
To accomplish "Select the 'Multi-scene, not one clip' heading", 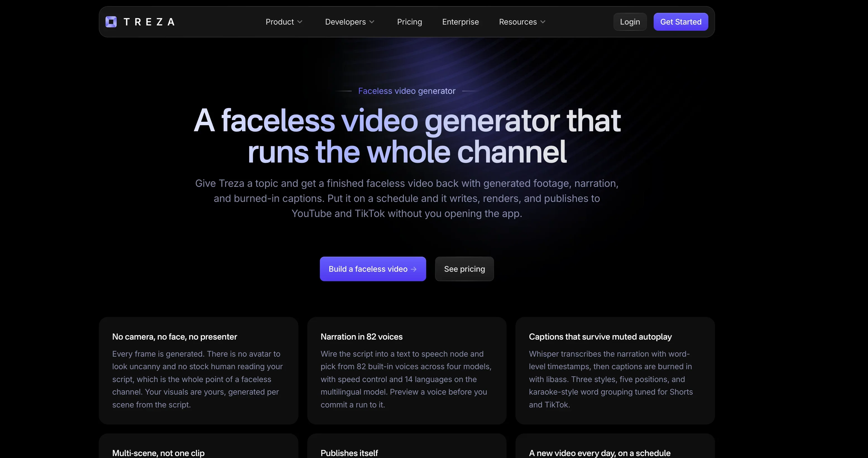I will 158,453.
